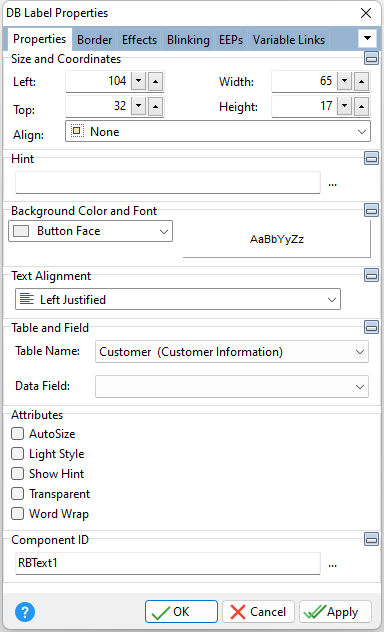384x632 pixels.
Task: Click the Width value field 65
Action: (304, 81)
